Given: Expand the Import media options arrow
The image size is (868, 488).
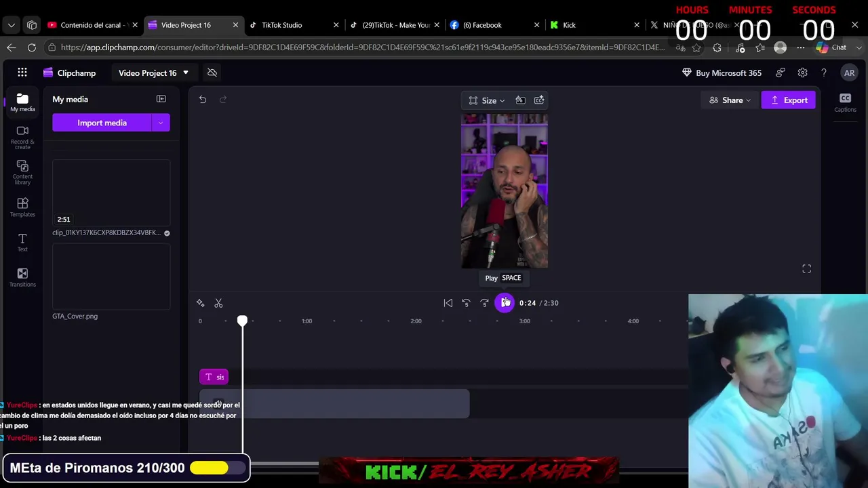Looking at the screenshot, I should coord(161,123).
